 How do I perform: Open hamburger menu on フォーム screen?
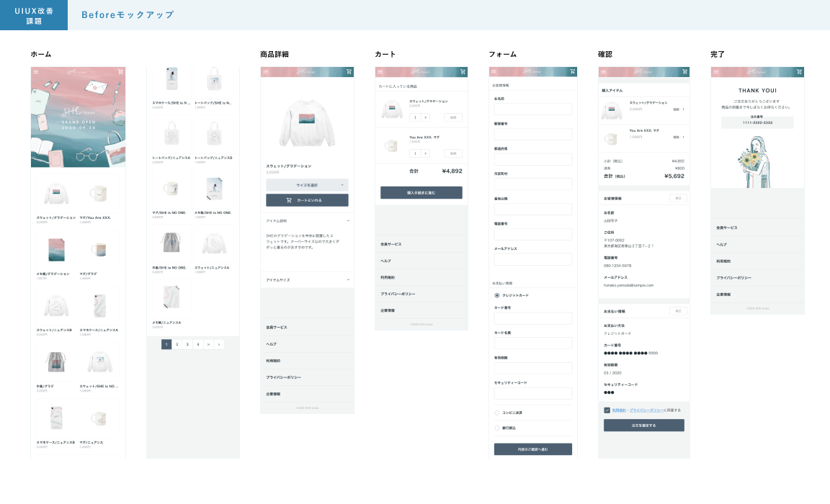494,71
